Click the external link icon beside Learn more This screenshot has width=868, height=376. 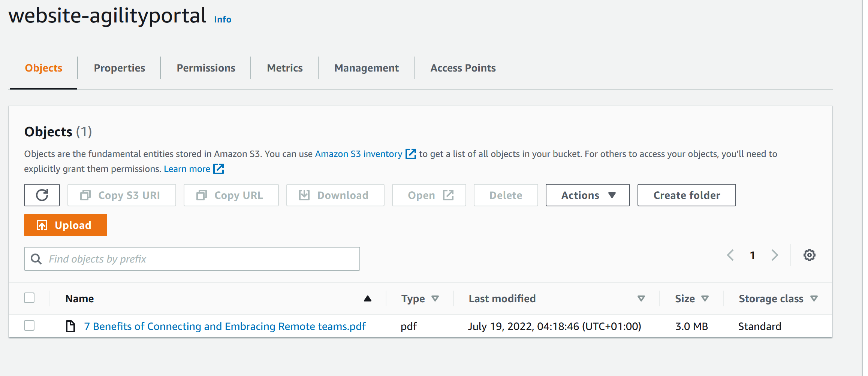pos(218,169)
